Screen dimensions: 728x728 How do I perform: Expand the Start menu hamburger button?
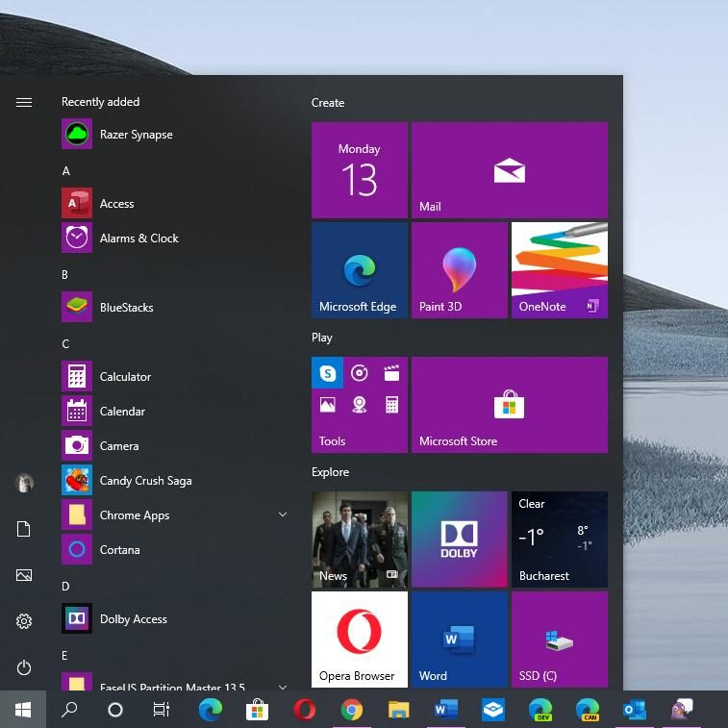click(24, 102)
